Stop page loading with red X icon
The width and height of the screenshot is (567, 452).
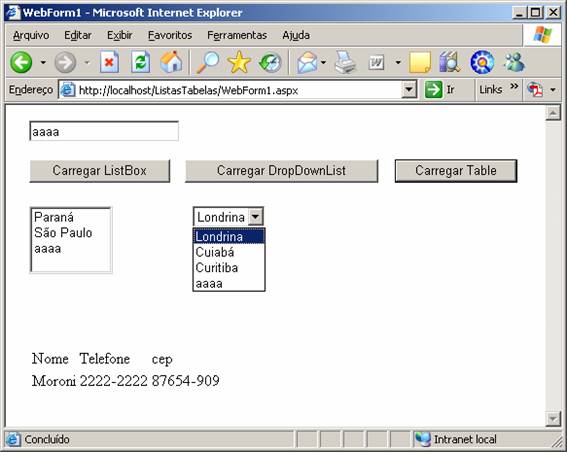[x=109, y=62]
